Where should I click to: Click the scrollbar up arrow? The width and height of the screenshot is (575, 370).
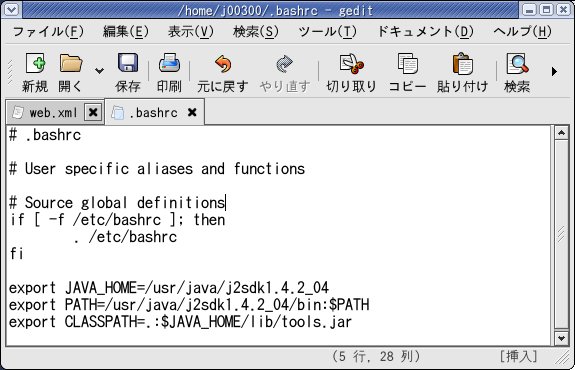561,133
